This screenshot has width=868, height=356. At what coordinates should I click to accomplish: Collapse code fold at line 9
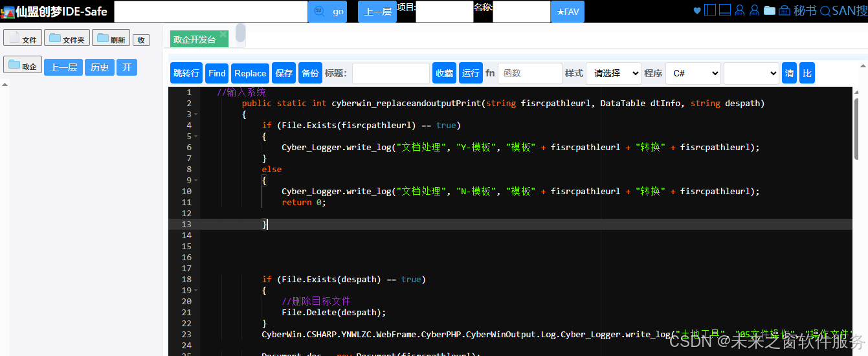196,181
